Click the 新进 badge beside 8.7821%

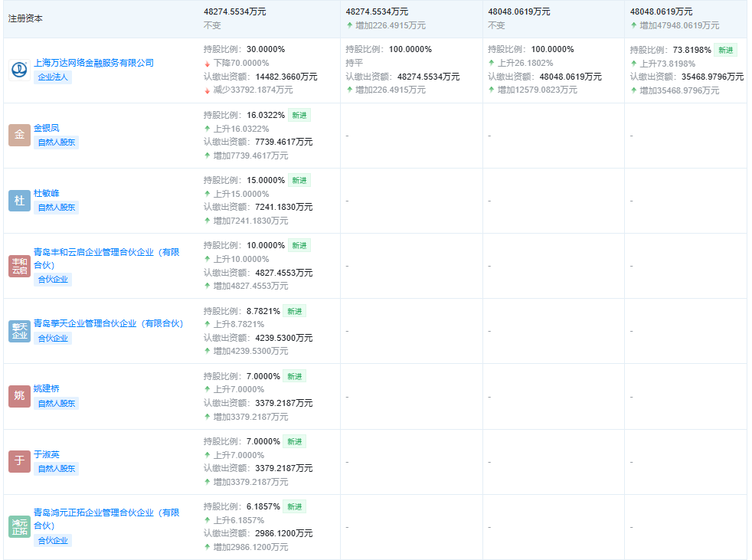click(x=295, y=312)
